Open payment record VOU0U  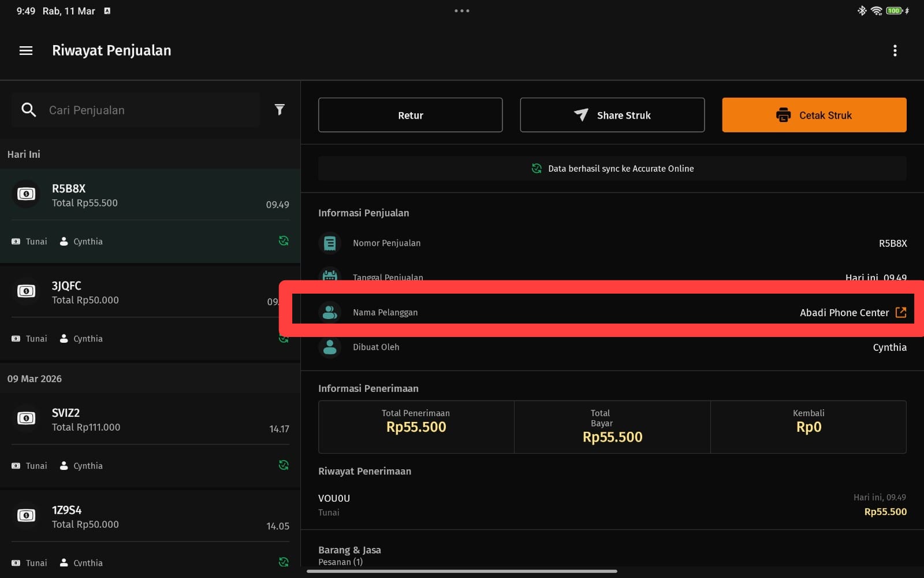[x=612, y=505]
